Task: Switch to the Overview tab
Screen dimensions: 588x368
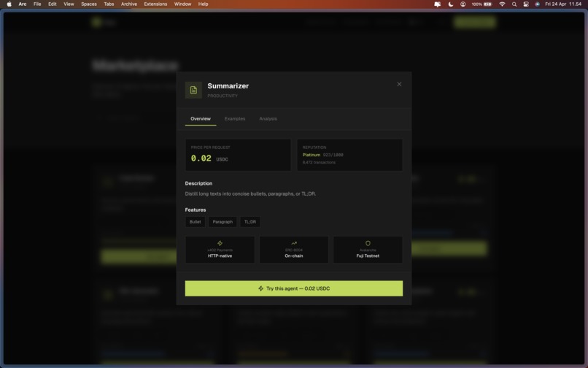Action: tap(201, 119)
